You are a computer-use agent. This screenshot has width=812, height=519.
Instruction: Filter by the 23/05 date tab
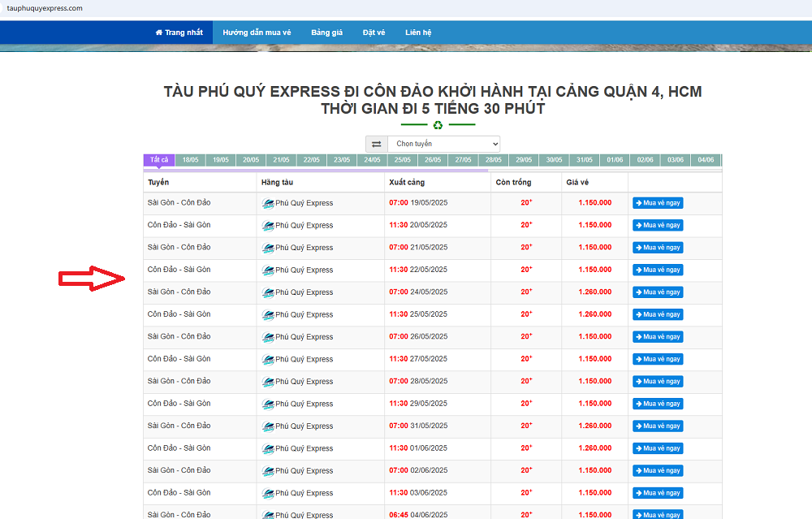click(342, 160)
